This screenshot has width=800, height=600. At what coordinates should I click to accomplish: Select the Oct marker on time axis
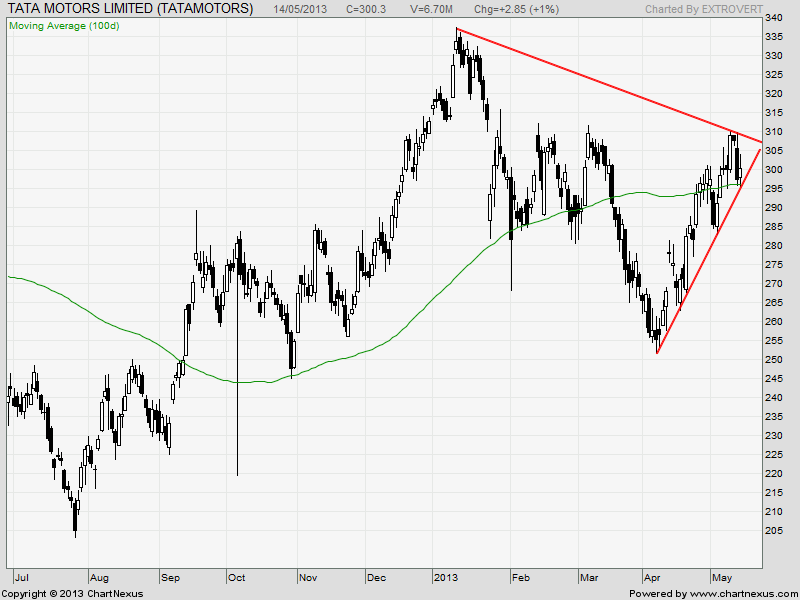click(x=237, y=577)
